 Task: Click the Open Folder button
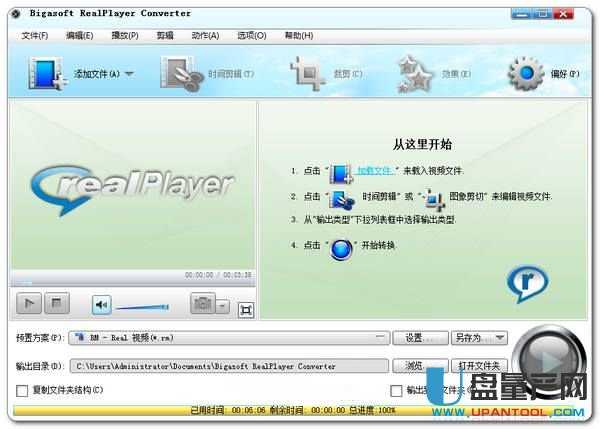[x=481, y=366]
